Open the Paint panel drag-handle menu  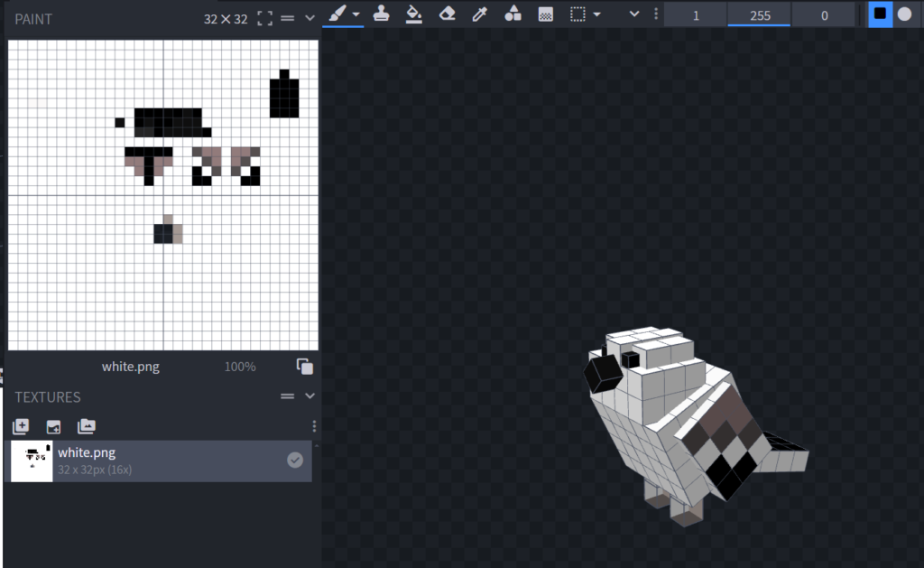click(x=288, y=18)
